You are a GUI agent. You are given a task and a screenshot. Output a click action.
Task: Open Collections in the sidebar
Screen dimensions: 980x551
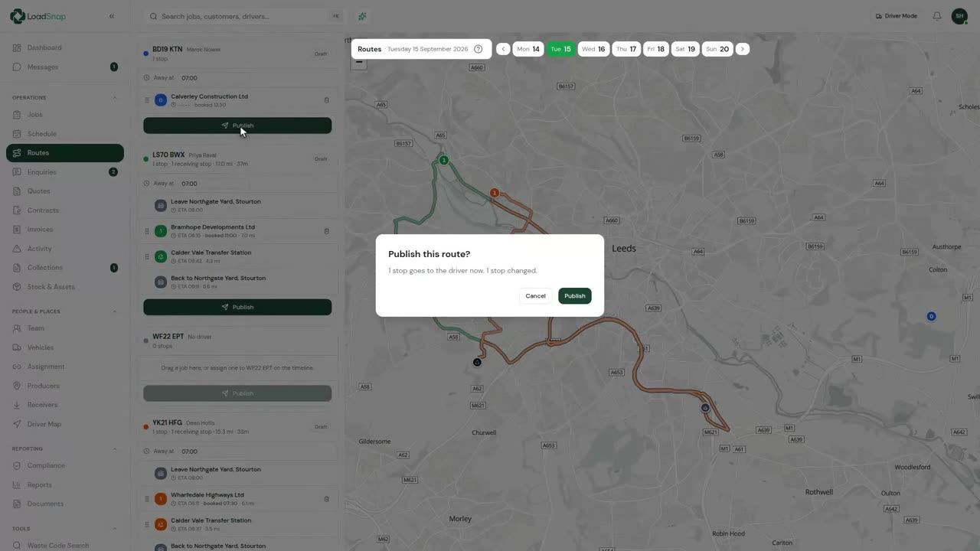coord(65,268)
